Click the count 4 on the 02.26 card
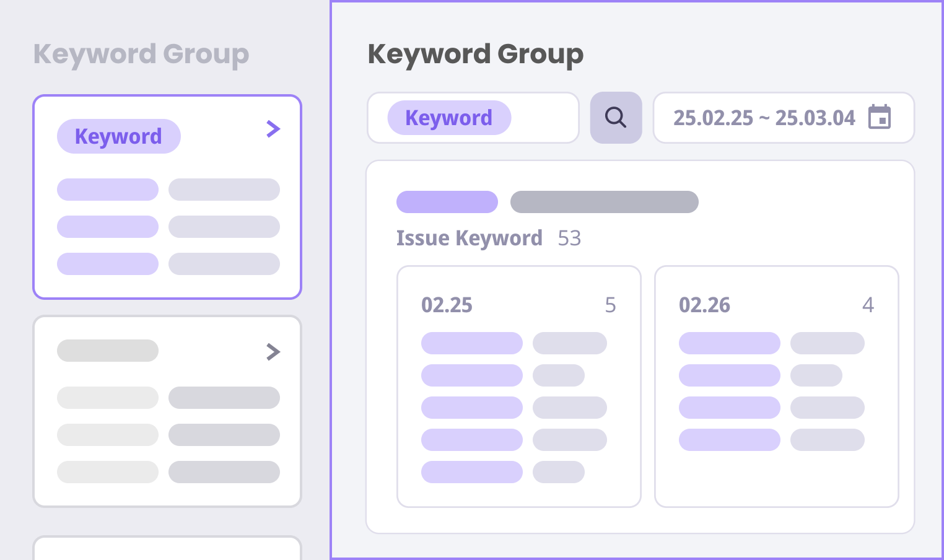Screen dimensions: 944x560 [x=868, y=305]
